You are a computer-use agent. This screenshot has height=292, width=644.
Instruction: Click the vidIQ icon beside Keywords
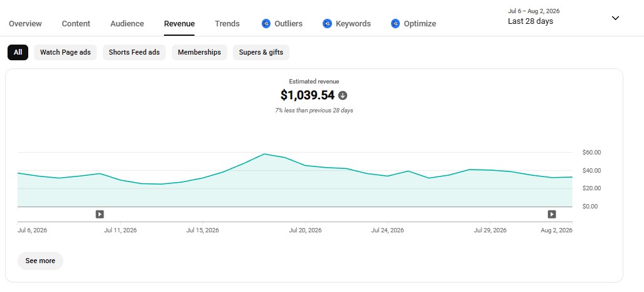coord(327,23)
